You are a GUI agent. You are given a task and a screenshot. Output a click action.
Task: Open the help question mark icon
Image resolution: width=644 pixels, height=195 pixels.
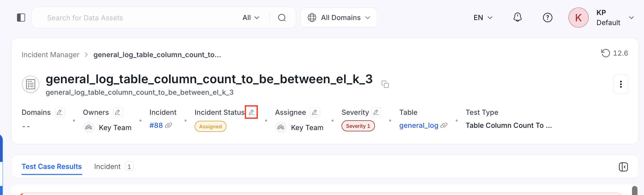pyautogui.click(x=547, y=18)
